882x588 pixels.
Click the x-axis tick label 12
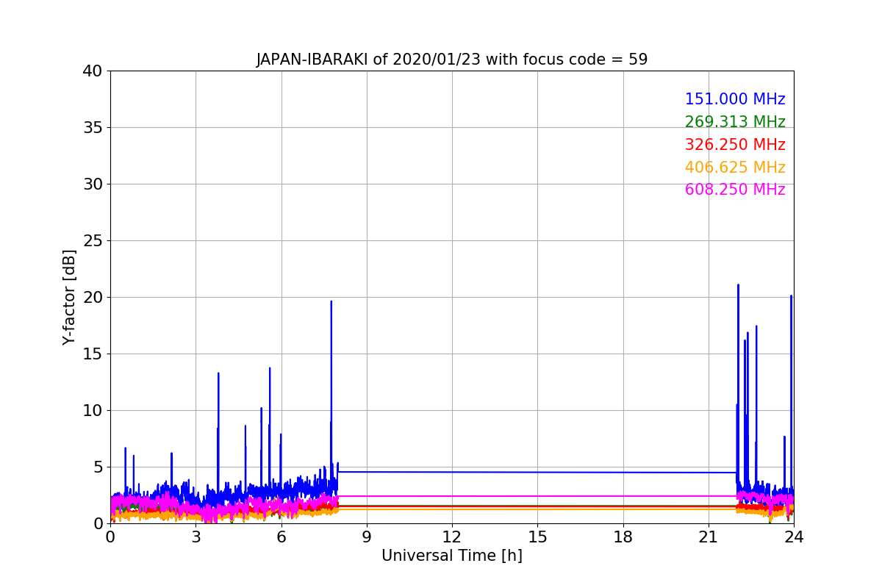(452, 537)
